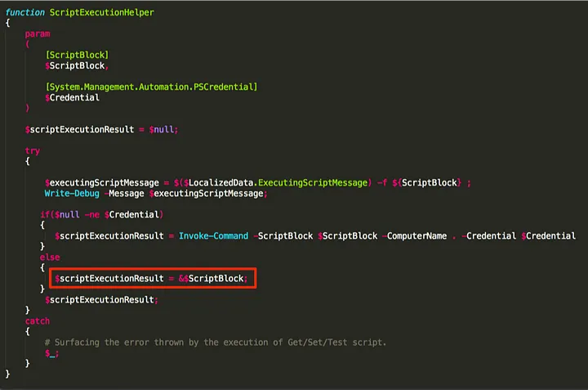Place cursor on $null in the initial assignment
588x390 pixels.
click(162, 129)
